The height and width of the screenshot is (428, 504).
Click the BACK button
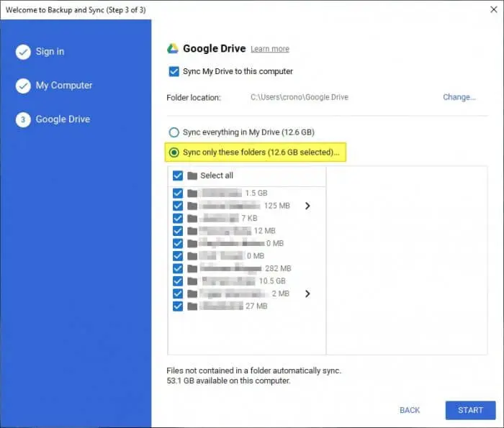[410, 410]
